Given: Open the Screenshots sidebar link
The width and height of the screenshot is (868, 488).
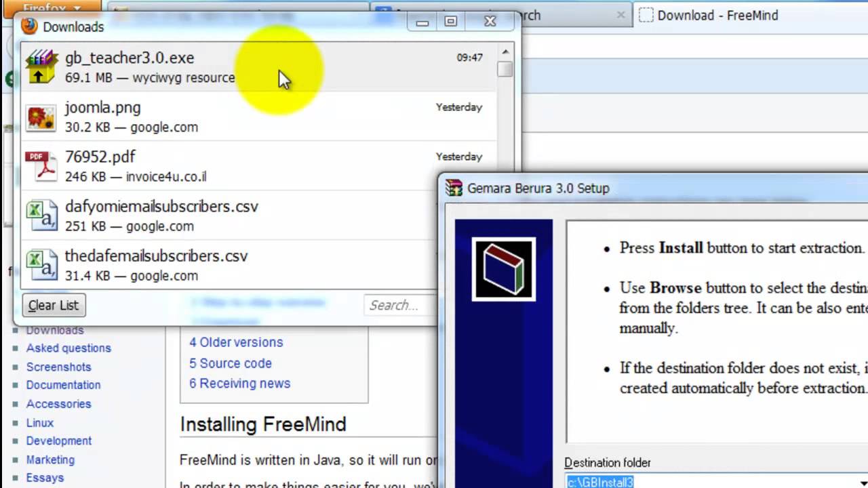Looking at the screenshot, I should point(58,367).
